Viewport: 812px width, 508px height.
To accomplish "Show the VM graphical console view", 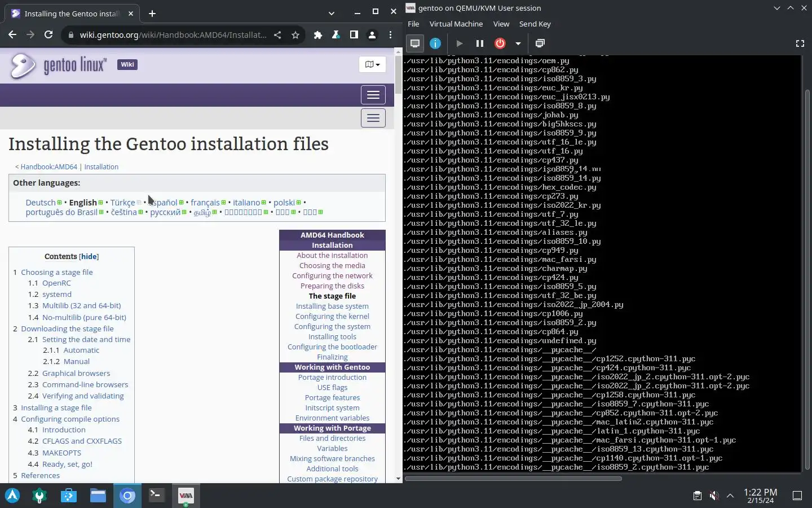I will point(416,43).
